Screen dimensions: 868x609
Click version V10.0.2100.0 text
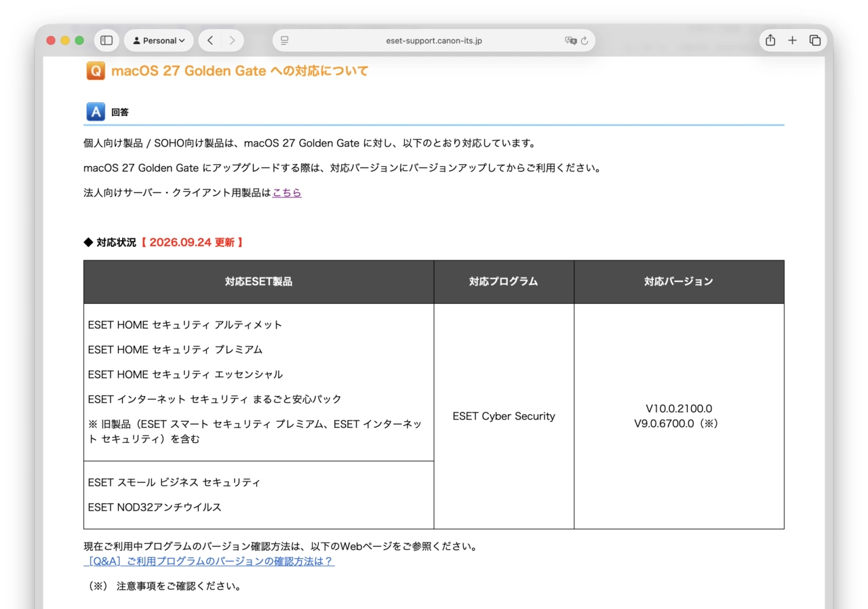pos(679,409)
